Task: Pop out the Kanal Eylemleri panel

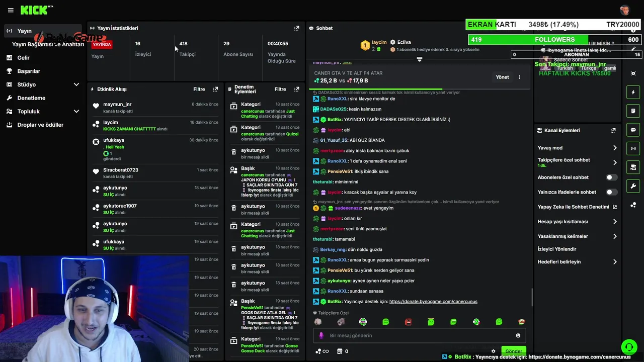Action: coord(613,130)
